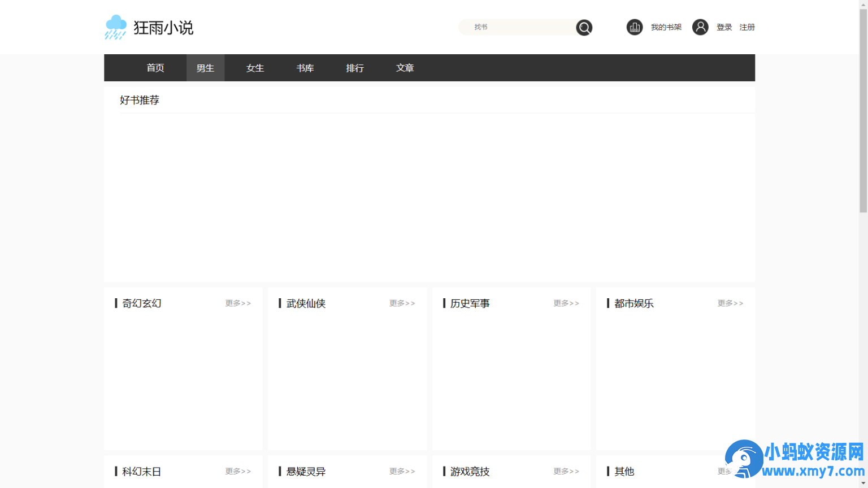Select the 女生 navigation tab

(x=255, y=68)
